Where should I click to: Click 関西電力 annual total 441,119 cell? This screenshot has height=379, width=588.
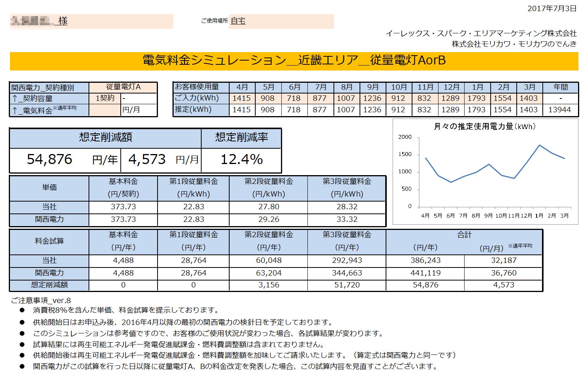425,273
